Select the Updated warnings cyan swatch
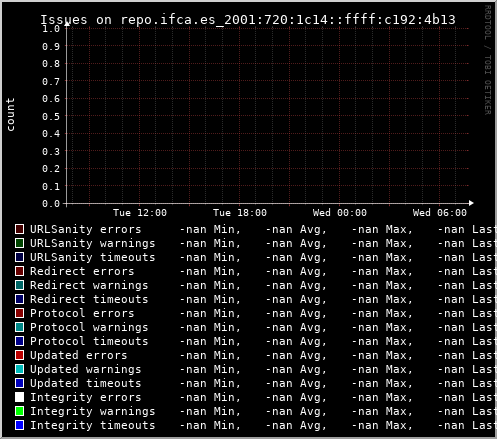This screenshot has height=439, width=497. click(19, 369)
